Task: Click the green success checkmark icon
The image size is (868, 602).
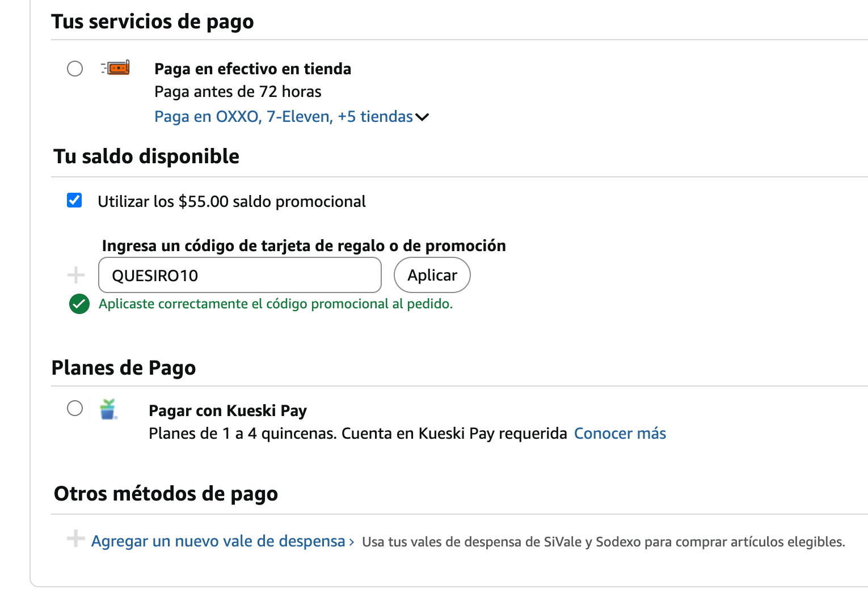Action: pyautogui.click(x=79, y=304)
